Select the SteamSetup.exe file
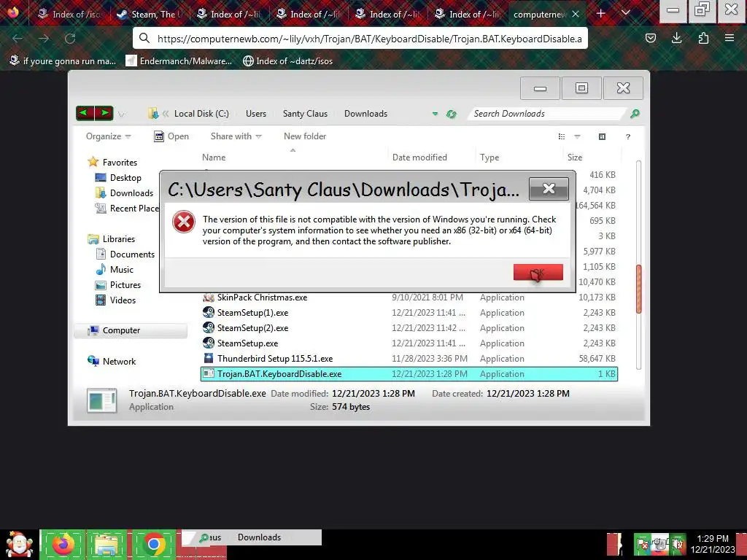747x560 pixels. (x=409, y=343)
